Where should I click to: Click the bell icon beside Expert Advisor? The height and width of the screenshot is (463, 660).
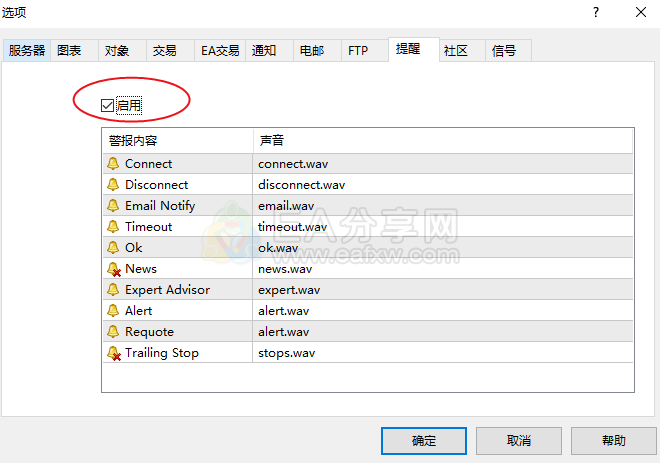click(x=113, y=290)
